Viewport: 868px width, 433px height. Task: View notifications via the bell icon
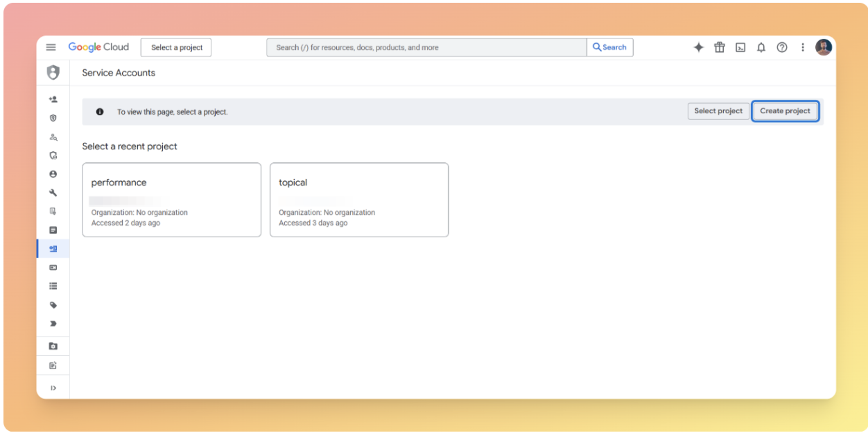coord(761,47)
